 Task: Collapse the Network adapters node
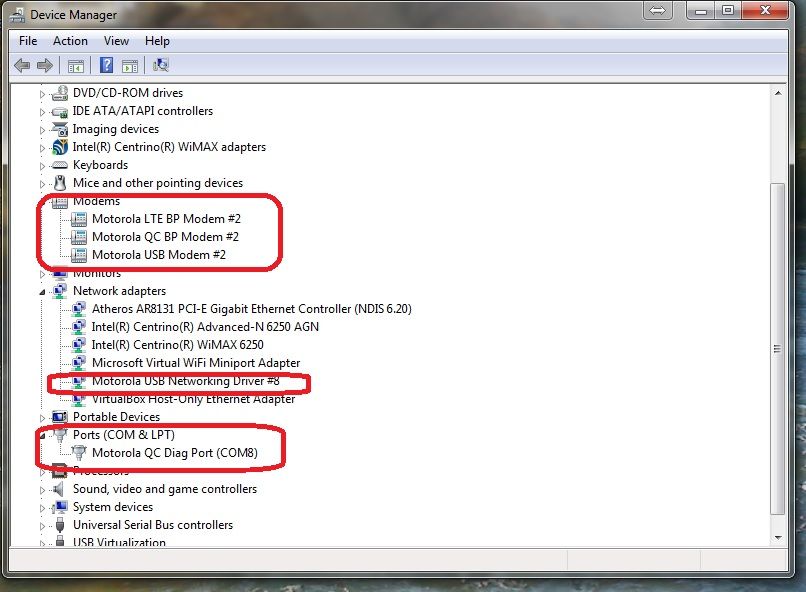(x=42, y=292)
